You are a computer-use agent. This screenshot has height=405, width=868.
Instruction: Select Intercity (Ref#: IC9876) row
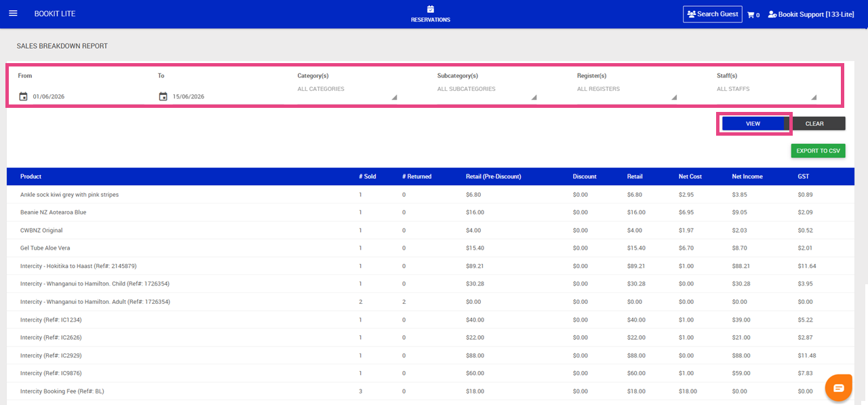coord(431,373)
